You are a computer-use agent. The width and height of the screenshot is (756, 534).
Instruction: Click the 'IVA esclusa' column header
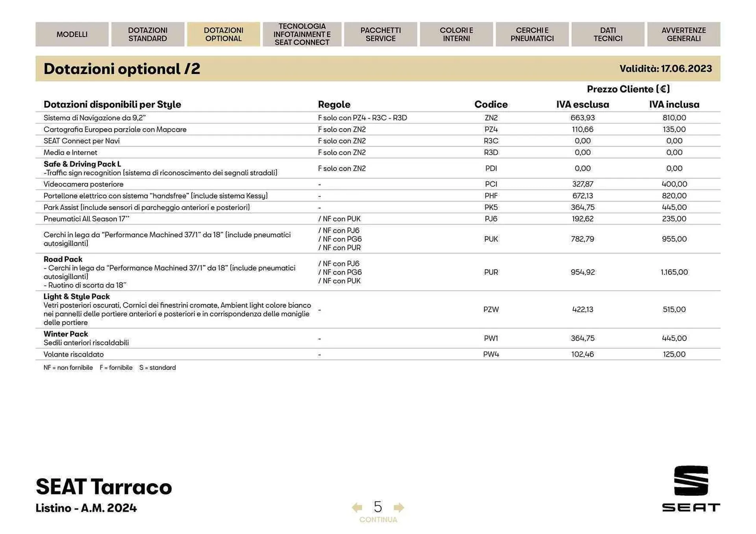pos(583,104)
